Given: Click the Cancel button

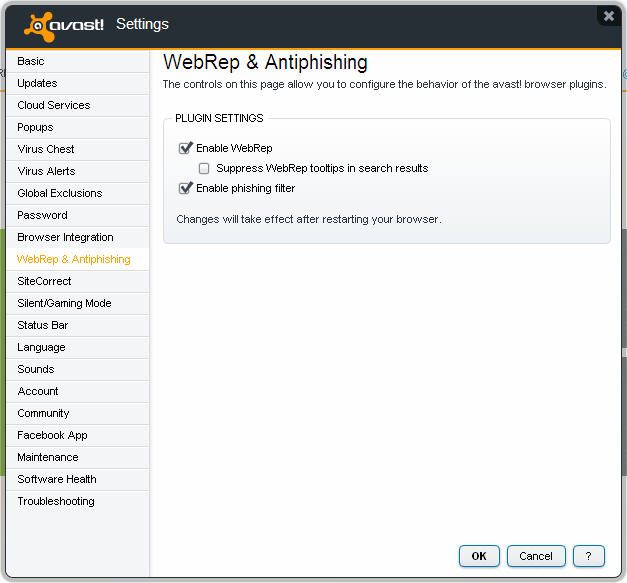Looking at the screenshot, I should point(536,556).
